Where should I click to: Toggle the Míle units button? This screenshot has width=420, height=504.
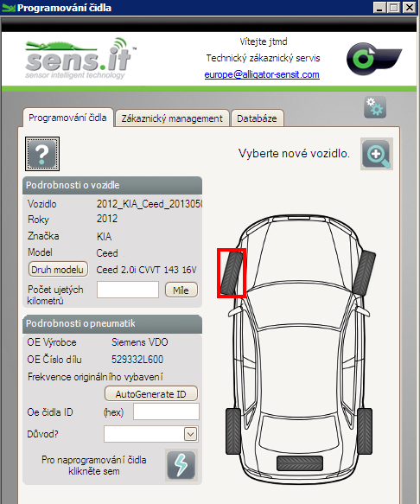click(181, 290)
